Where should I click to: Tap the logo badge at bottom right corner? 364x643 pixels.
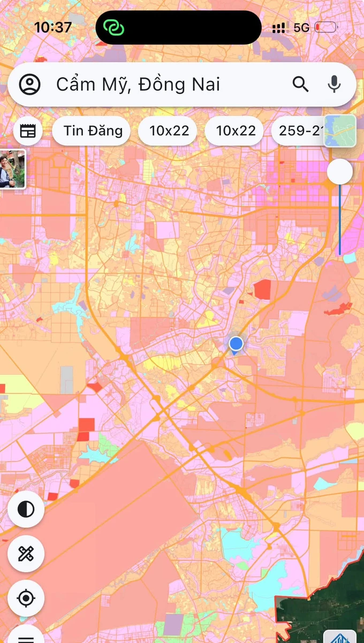[340, 637]
